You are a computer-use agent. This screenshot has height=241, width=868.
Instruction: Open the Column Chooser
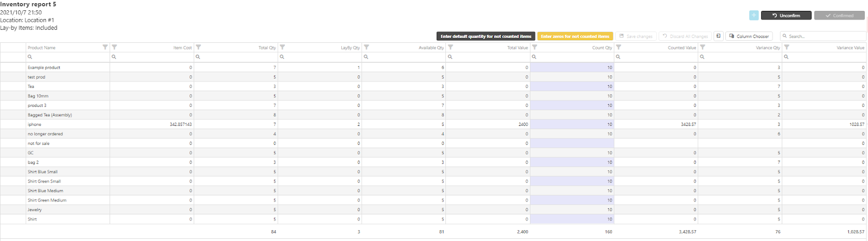749,36
